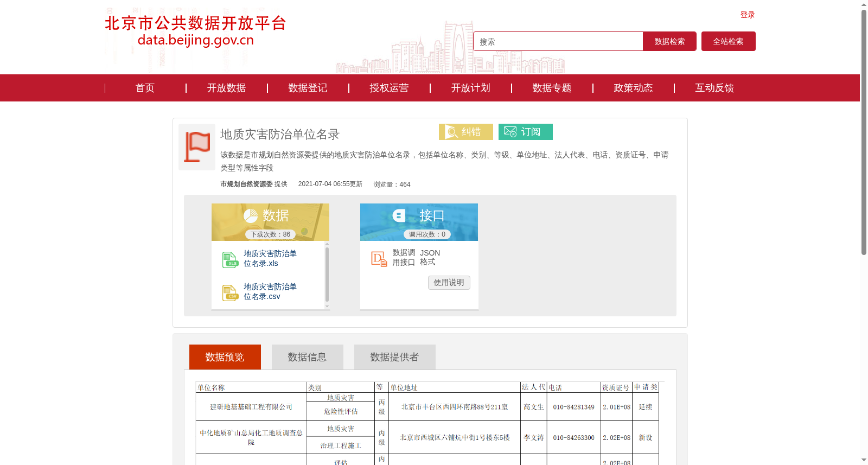Viewport: 868px width, 465px height.
Task: Click table cell 治理工程施工
Action: coord(341,445)
